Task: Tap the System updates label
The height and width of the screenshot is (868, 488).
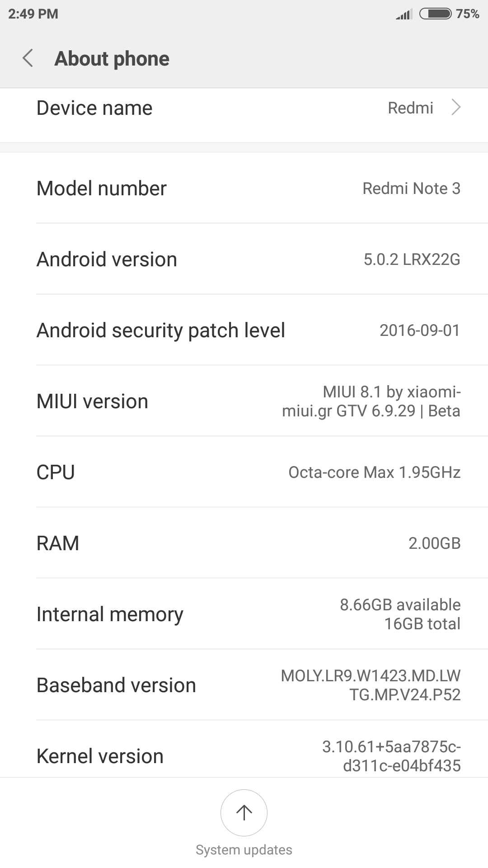Action: (x=244, y=850)
